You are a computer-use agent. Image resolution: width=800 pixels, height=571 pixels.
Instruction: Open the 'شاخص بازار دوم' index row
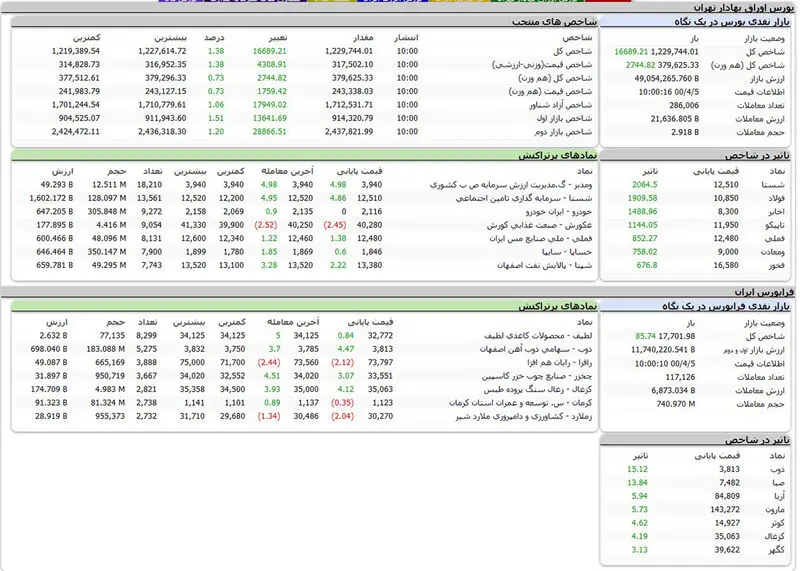563,131
